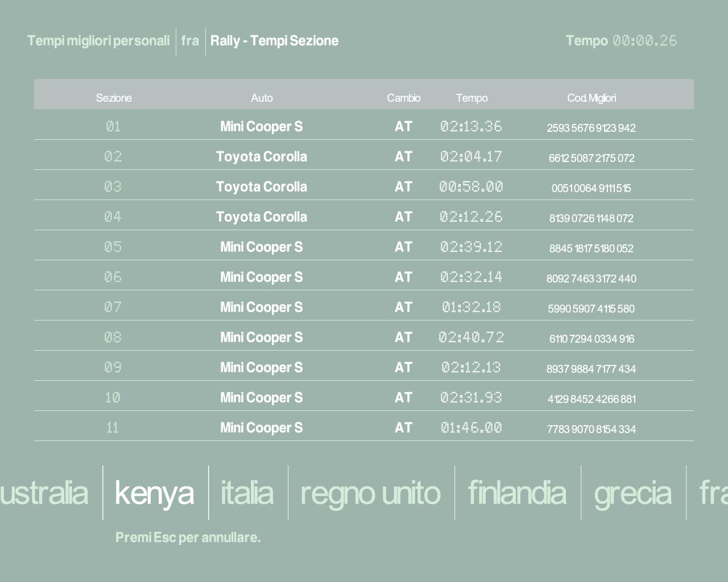Go to the partially visible australia tab
The image size is (728, 582).
point(44,492)
